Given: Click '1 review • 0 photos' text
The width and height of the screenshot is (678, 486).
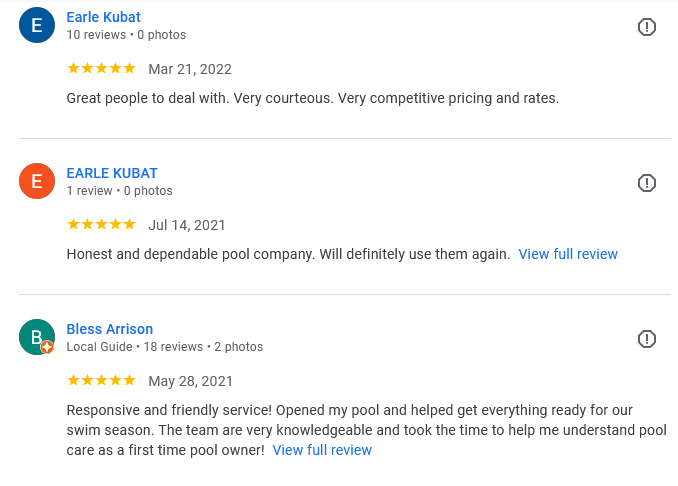Looking at the screenshot, I should (119, 191).
